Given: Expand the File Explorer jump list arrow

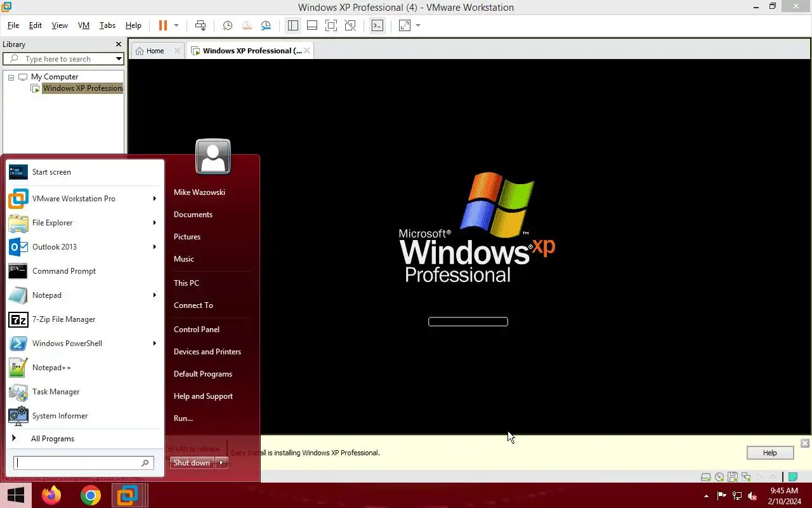Looking at the screenshot, I should pos(154,223).
